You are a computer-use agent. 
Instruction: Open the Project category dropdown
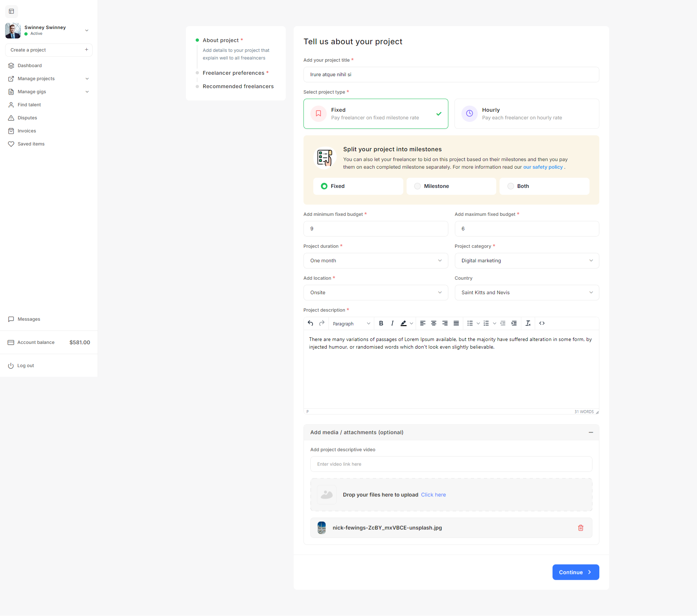click(x=526, y=260)
